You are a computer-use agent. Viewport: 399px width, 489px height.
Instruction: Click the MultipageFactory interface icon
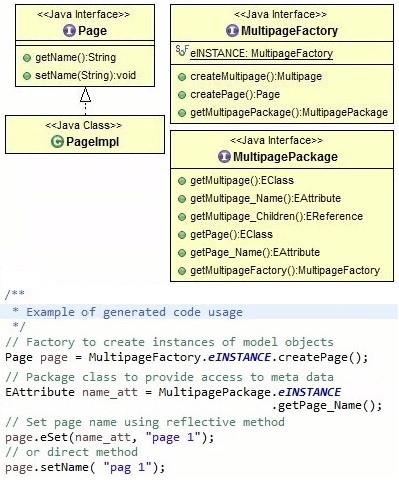point(232,31)
